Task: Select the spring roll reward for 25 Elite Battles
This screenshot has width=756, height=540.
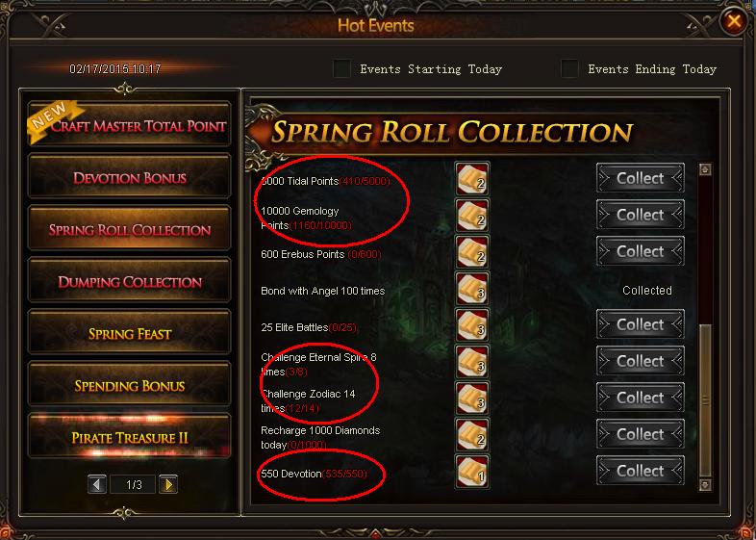Action: pos(472,325)
